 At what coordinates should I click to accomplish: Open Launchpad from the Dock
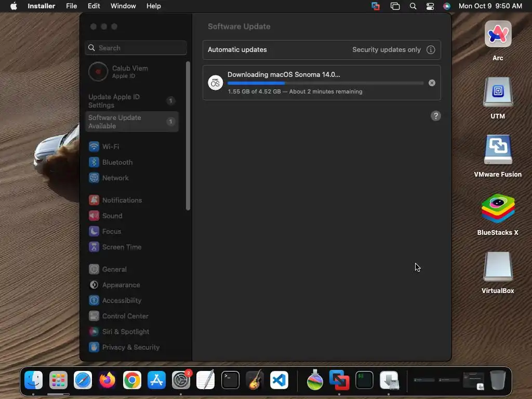[58, 380]
